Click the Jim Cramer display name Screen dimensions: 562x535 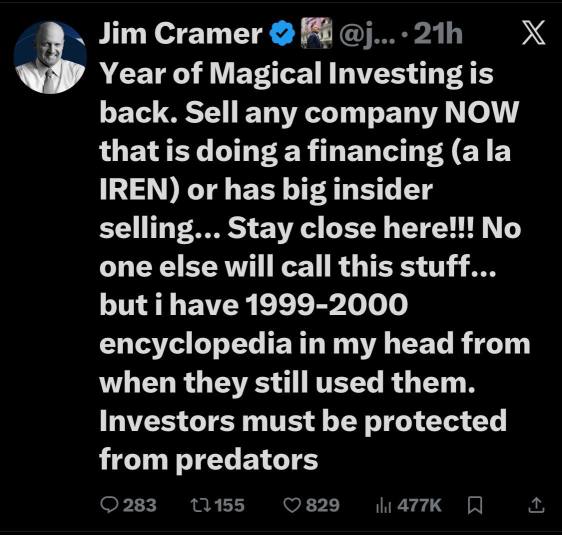coord(181,33)
